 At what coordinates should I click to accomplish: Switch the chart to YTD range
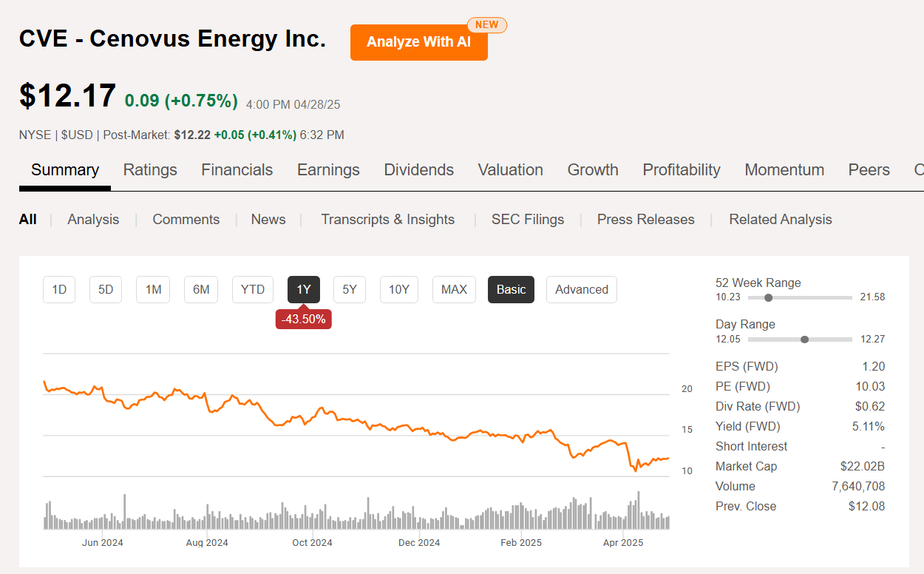click(252, 289)
